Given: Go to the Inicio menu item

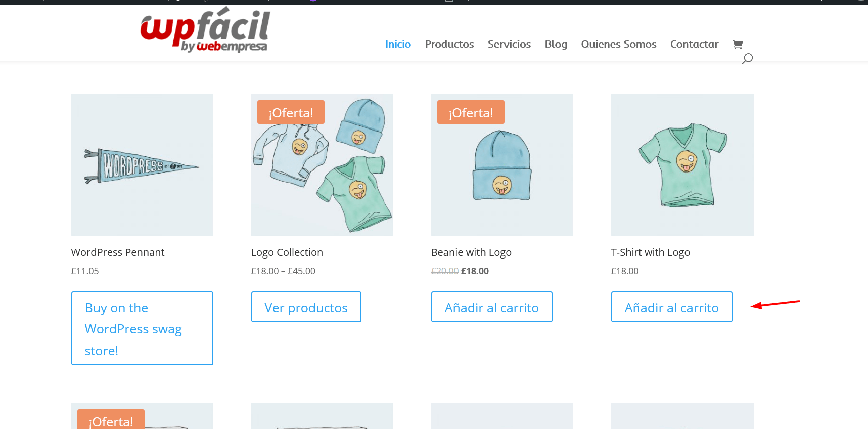Looking at the screenshot, I should [398, 44].
